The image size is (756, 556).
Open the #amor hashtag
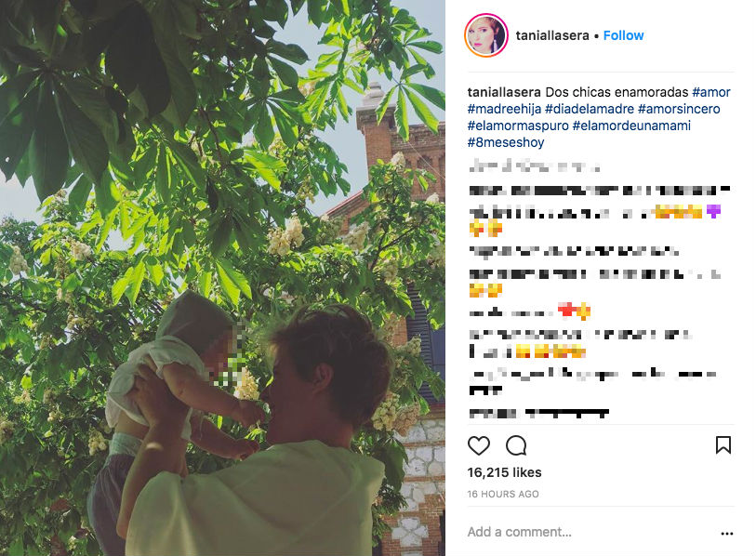point(711,92)
